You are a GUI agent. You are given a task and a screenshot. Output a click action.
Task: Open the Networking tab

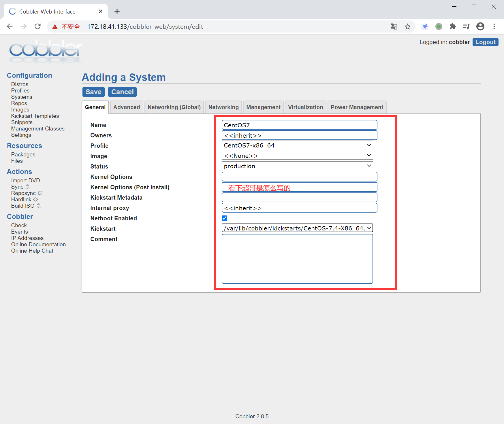click(x=223, y=107)
